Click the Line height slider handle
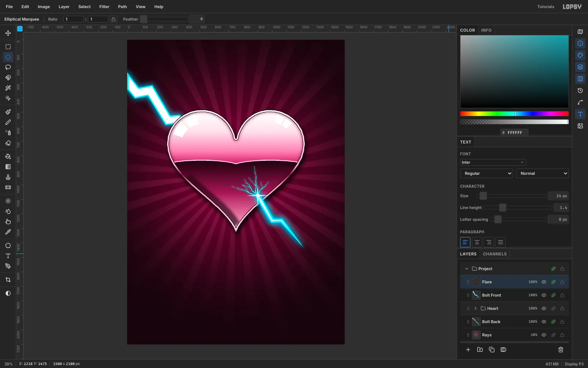 [x=502, y=208]
